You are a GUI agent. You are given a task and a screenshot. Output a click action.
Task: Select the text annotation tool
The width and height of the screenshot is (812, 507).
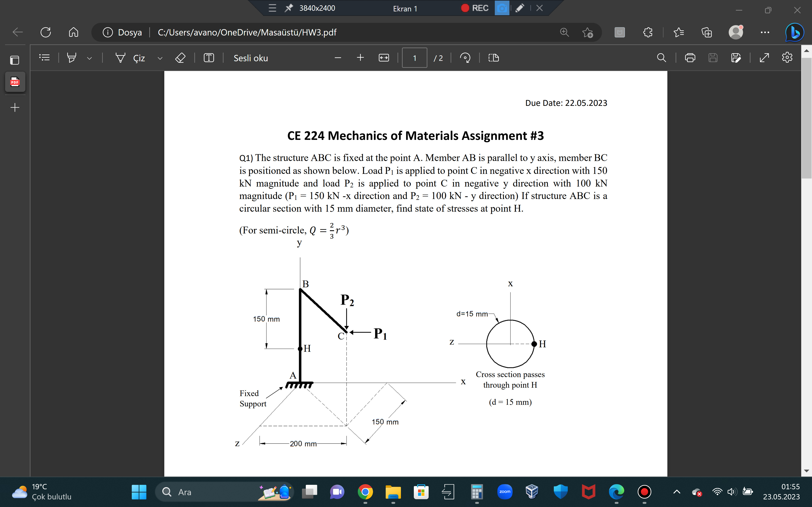[209, 58]
